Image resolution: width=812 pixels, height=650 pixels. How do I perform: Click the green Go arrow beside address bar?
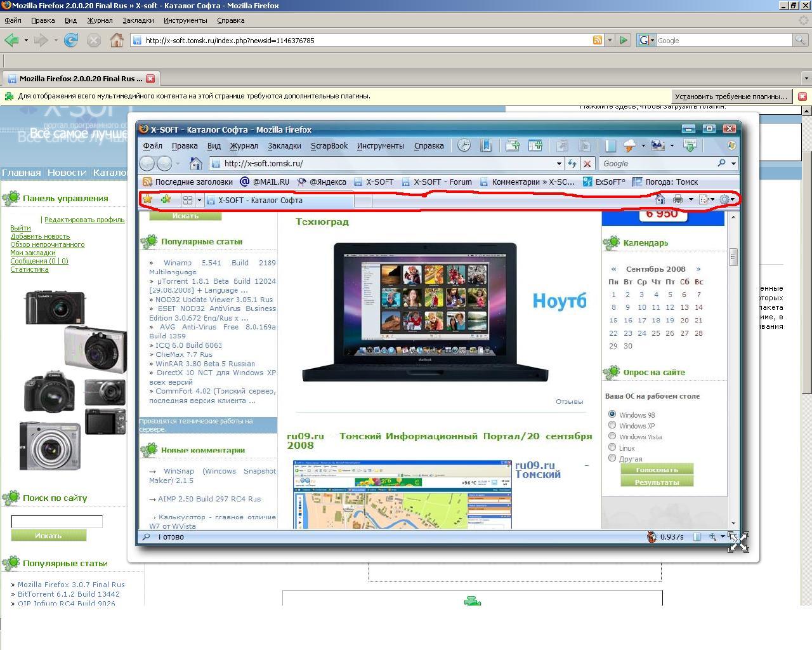click(x=624, y=40)
